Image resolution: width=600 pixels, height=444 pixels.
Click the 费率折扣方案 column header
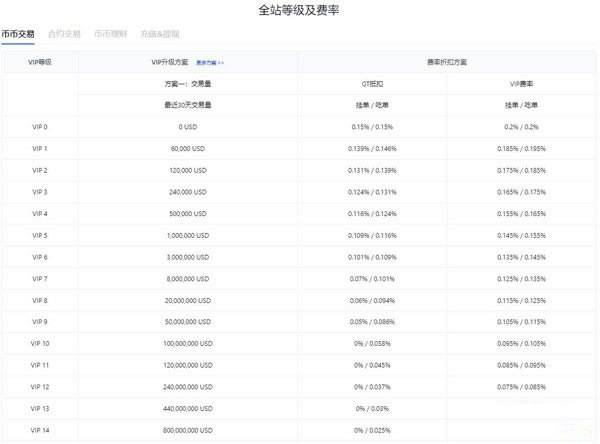[x=447, y=62]
